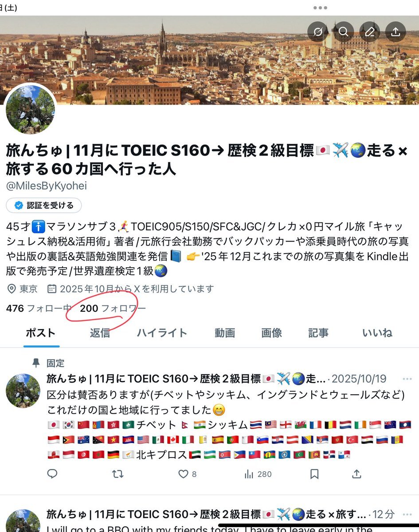Switch to the 返信 tab
The width and height of the screenshot is (419, 532).
click(x=100, y=333)
